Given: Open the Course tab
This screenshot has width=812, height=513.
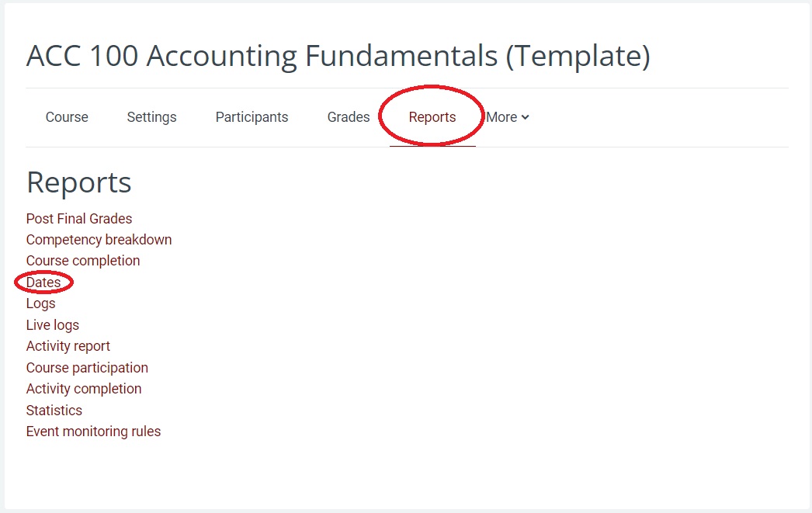Looking at the screenshot, I should point(67,117).
